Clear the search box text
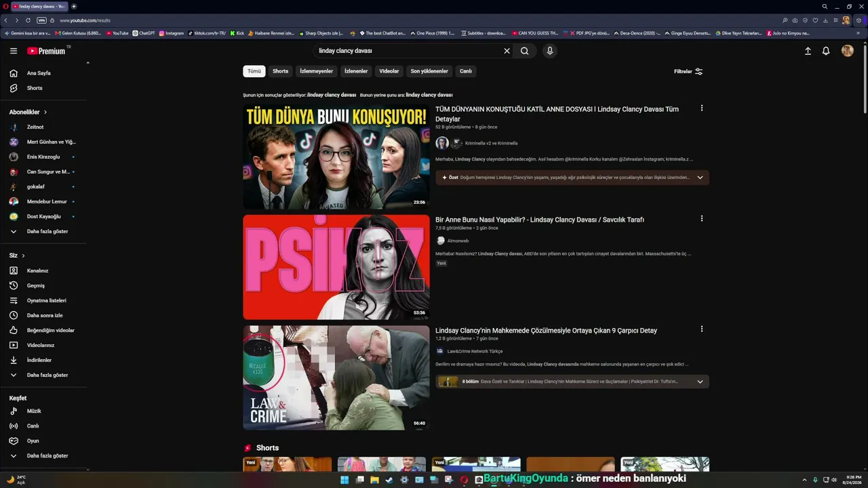This screenshot has height=488, width=868. point(507,51)
